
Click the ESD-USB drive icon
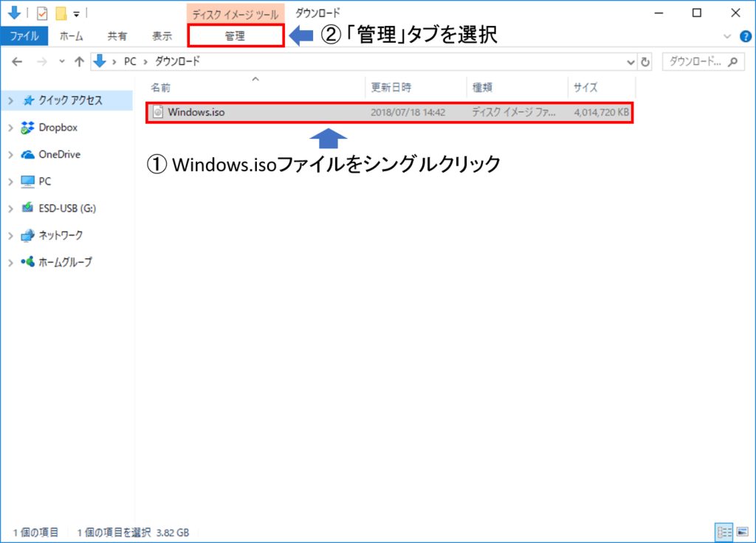[x=27, y=207]
